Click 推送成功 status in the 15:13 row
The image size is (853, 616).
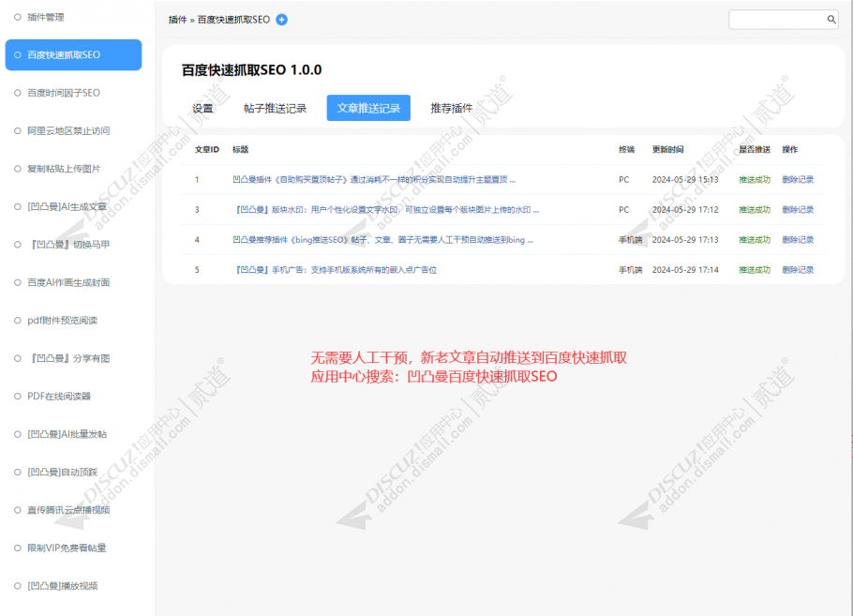click(x=755, y=180)
